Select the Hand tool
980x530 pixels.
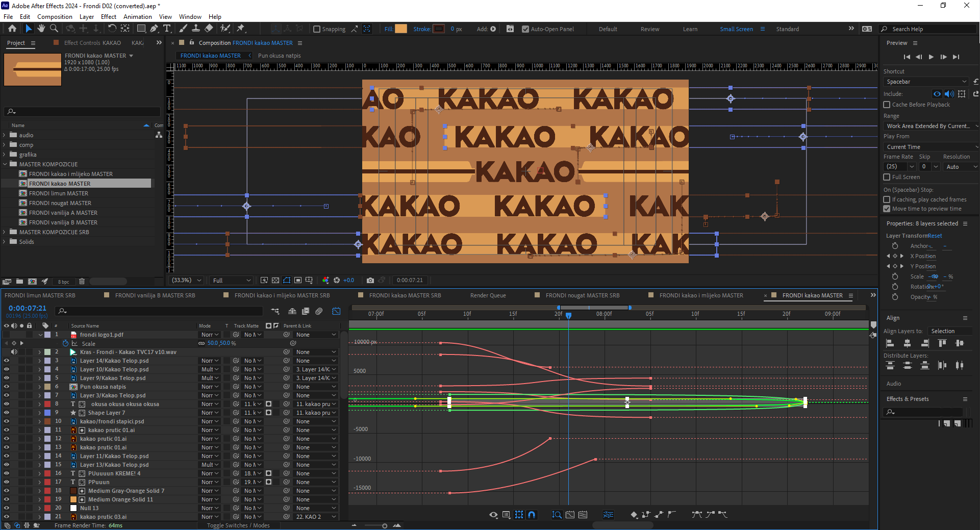coord(41,29)
